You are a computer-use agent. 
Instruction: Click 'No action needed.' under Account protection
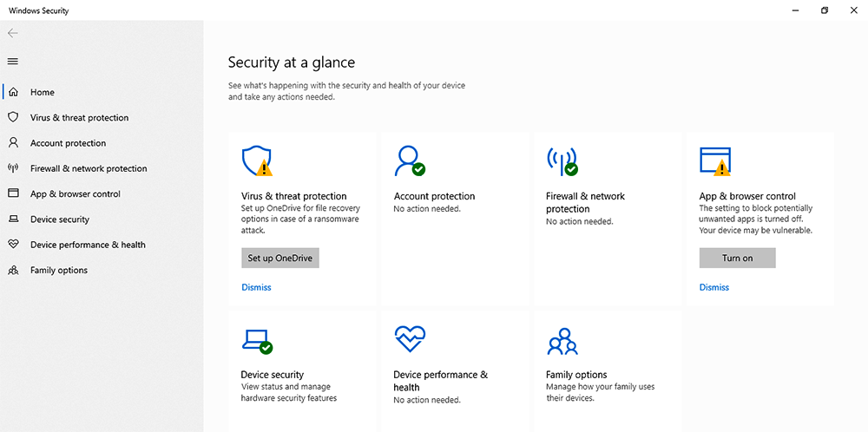(427, 208)
